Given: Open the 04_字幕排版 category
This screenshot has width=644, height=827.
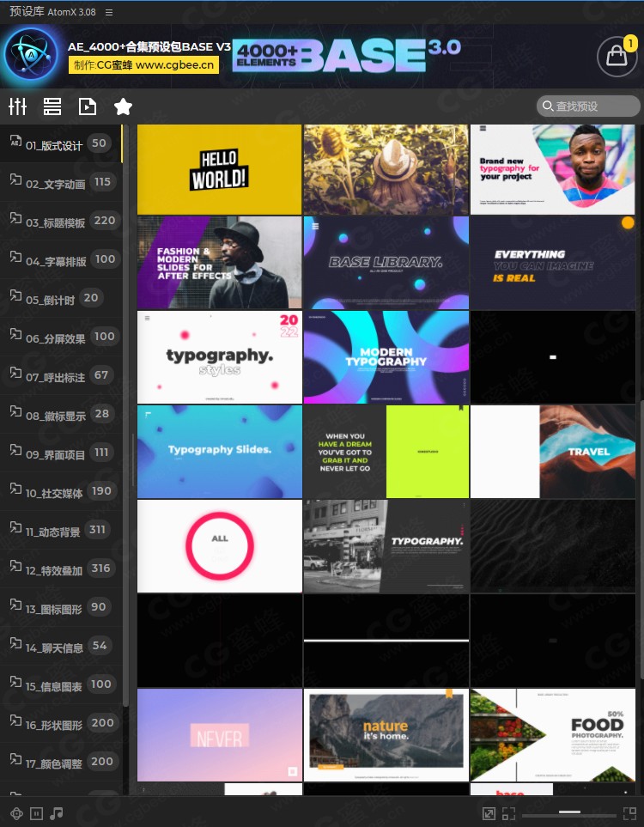Looking at the screenshot, I should click(61, 259).
